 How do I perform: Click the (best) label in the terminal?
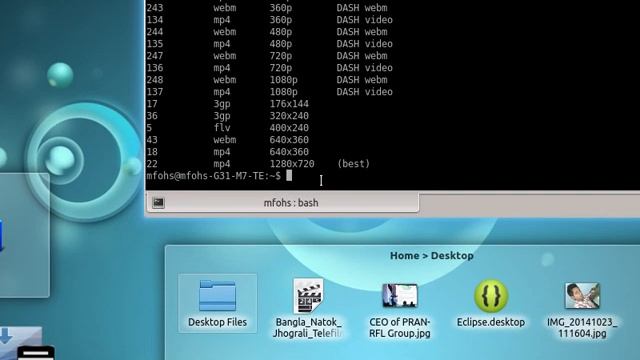click(x=353, y=164)
